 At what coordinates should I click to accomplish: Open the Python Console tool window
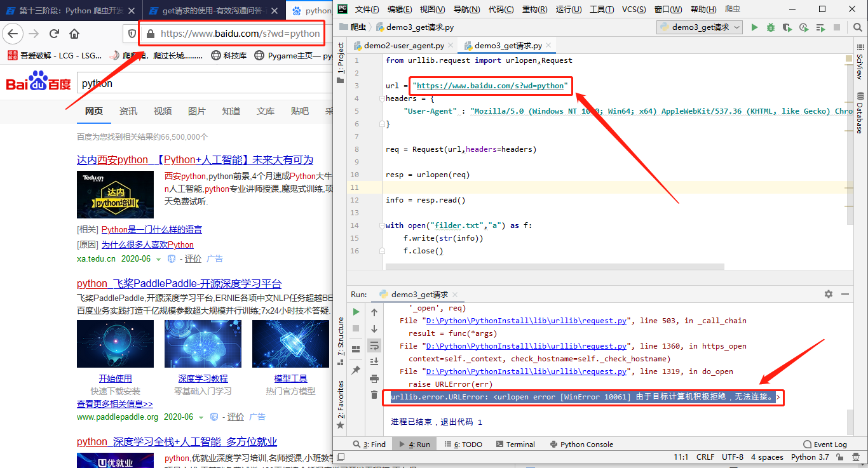581,445
